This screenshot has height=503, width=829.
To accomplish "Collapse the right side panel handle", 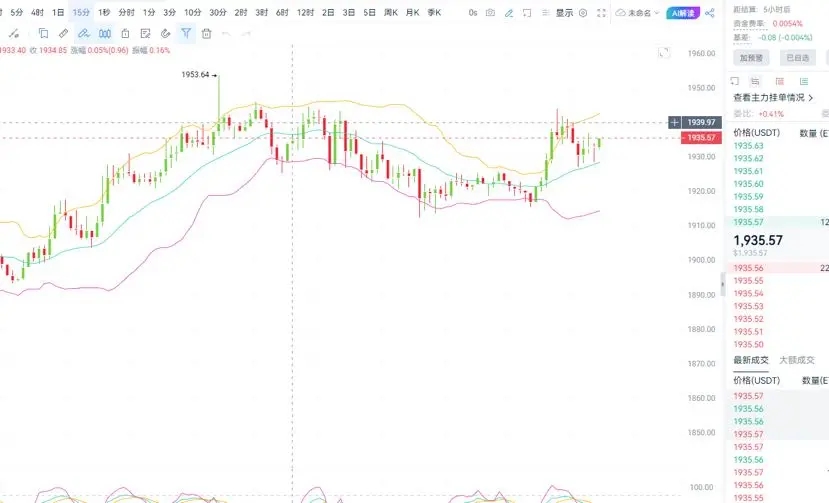I will click(723, 285).
